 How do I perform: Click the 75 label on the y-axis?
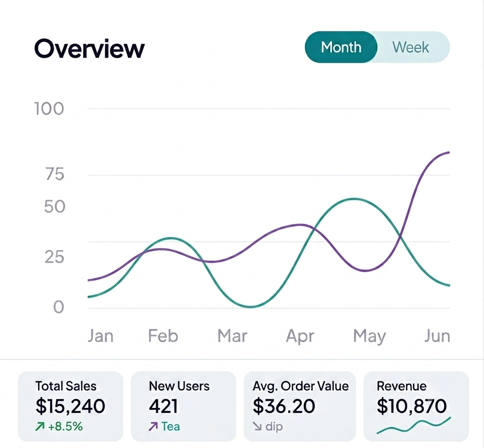[55, 174]
